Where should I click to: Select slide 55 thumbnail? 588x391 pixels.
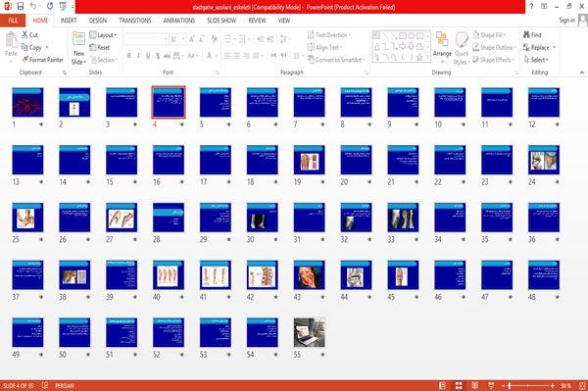click(309, 332)
